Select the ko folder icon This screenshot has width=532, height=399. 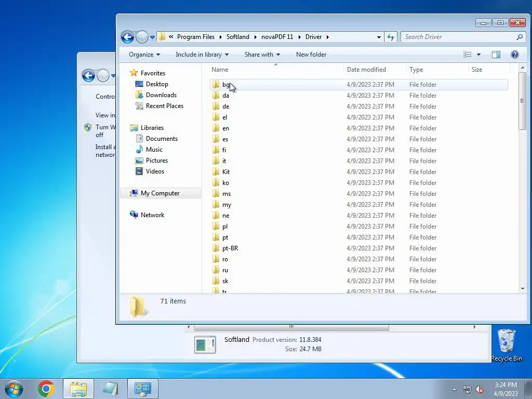click(216, 182)
